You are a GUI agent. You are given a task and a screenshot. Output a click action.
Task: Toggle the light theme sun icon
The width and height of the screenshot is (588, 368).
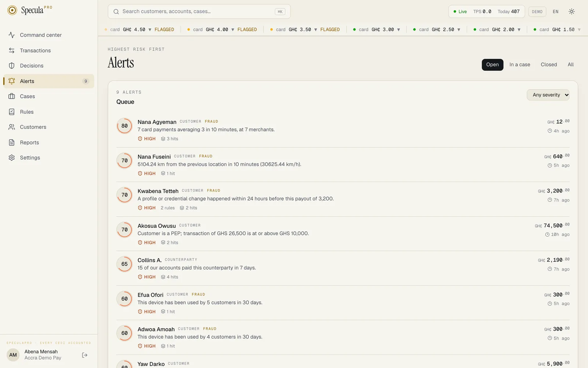[x=571, y=11]
